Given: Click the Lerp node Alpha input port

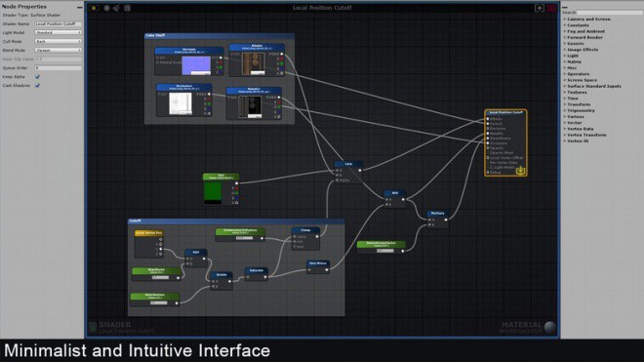Looking at the screenshot, I should click(x=338, y=180).
